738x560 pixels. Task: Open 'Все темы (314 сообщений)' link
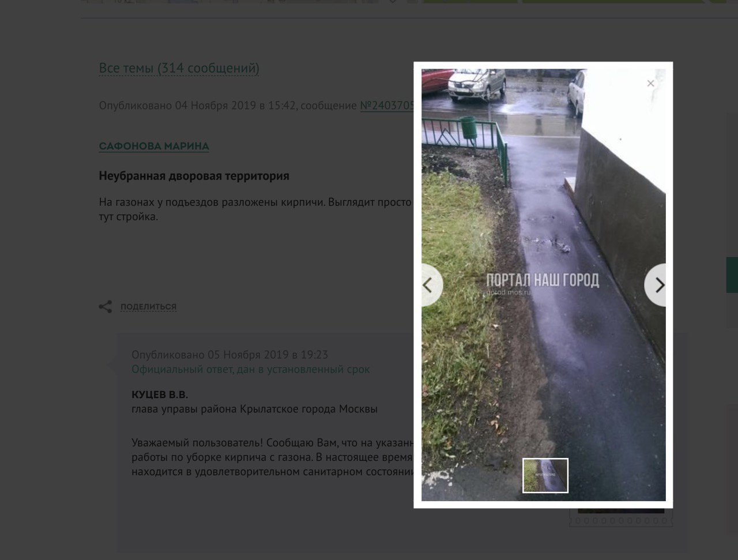[x=179, y=68]
